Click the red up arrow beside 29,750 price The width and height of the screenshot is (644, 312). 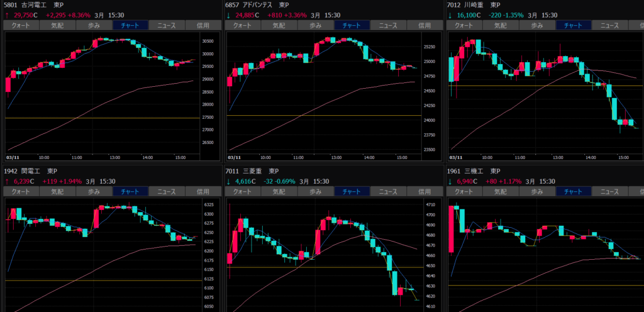click(7, 15)
